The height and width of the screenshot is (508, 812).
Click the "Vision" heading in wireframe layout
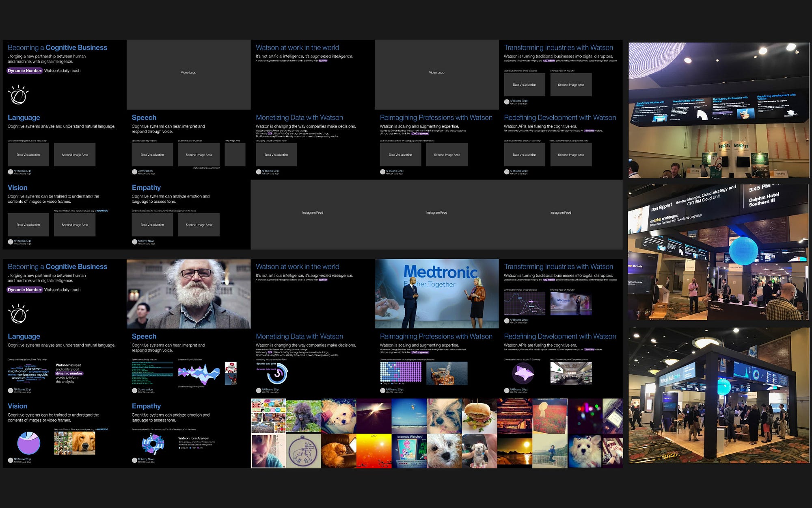tap(17, 187)
